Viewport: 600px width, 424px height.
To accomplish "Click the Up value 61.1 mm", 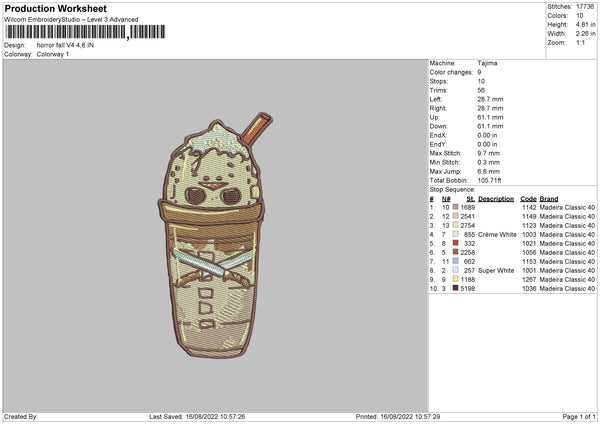I will point(490,117).
